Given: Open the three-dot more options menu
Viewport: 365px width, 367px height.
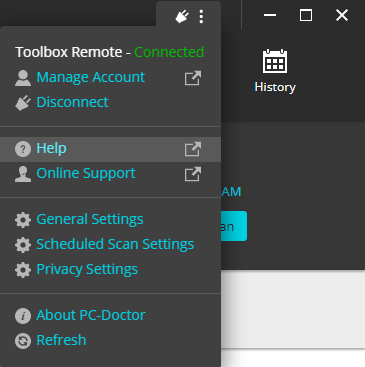Looking at the screenshot, I should (x=201, y=16).
